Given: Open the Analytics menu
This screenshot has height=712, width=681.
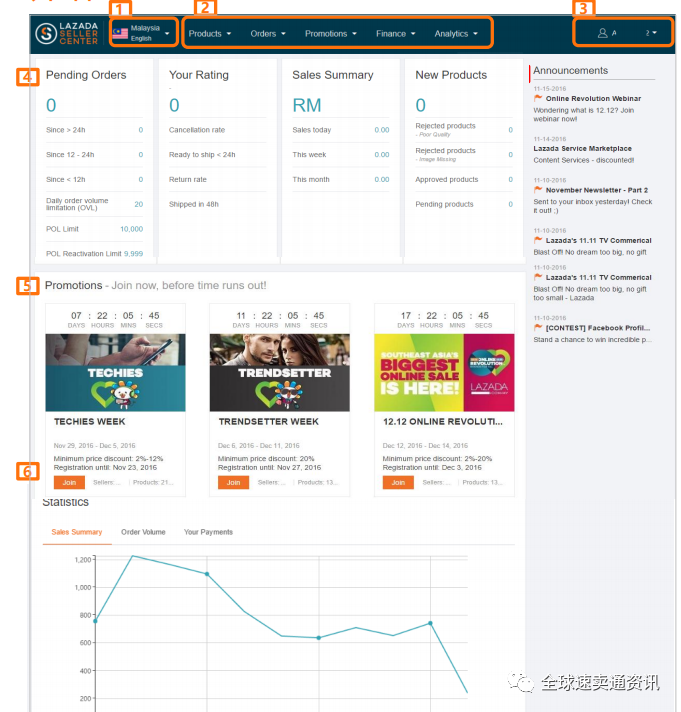Looking at the screenshot, I should (x=456, y=34).
